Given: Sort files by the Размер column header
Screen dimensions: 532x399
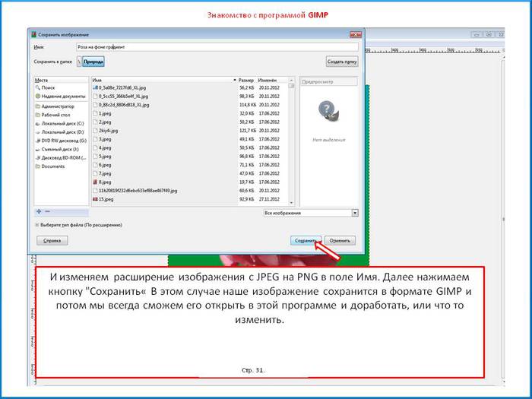Looking at the screenshot, I should 246,80.
